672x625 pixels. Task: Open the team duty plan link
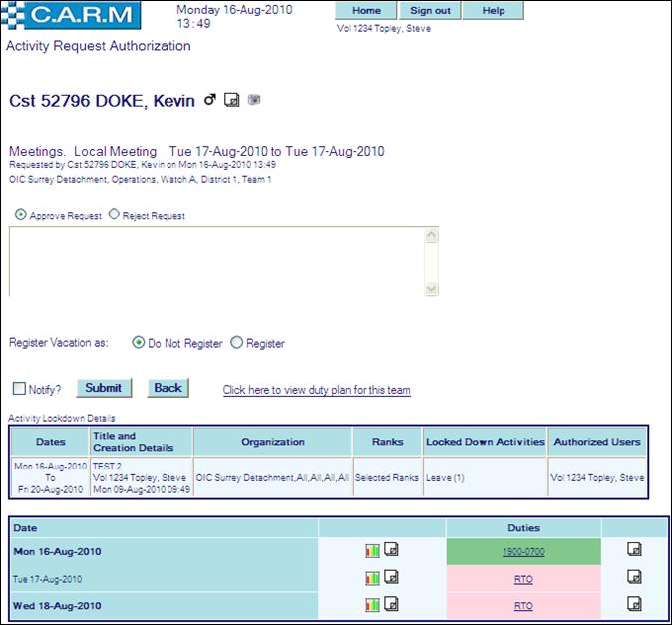point(316,390)
